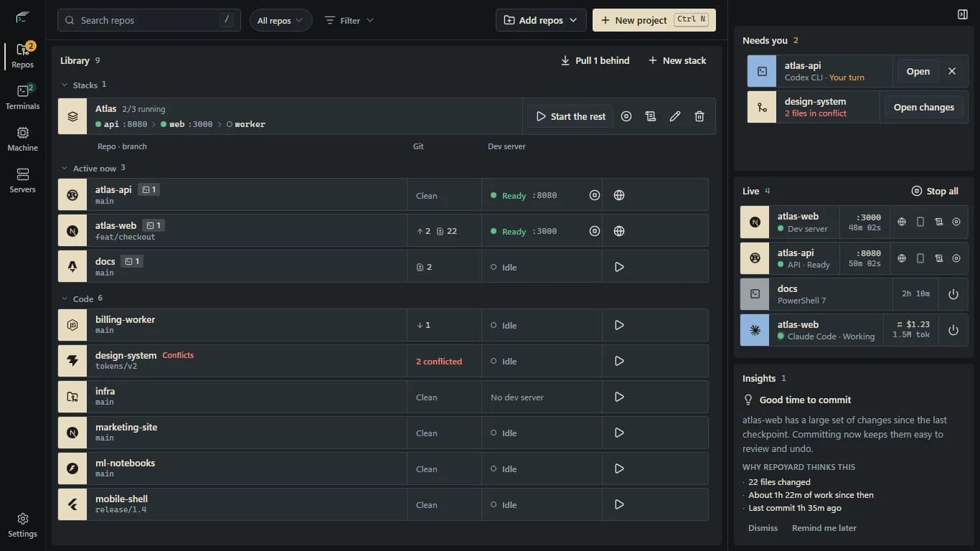Stop the feat/checkout atlas-web dev server
The width and height of the screenshot is (980, 551).
click(594, 231)
